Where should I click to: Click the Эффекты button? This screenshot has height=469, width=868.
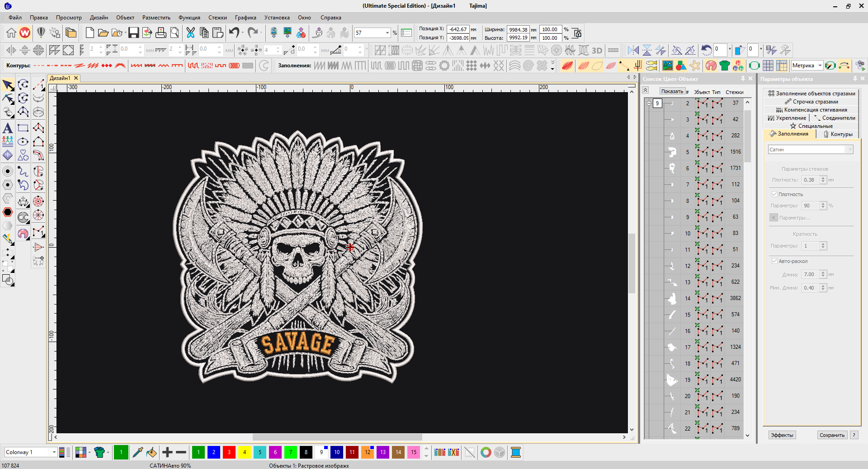782,435
